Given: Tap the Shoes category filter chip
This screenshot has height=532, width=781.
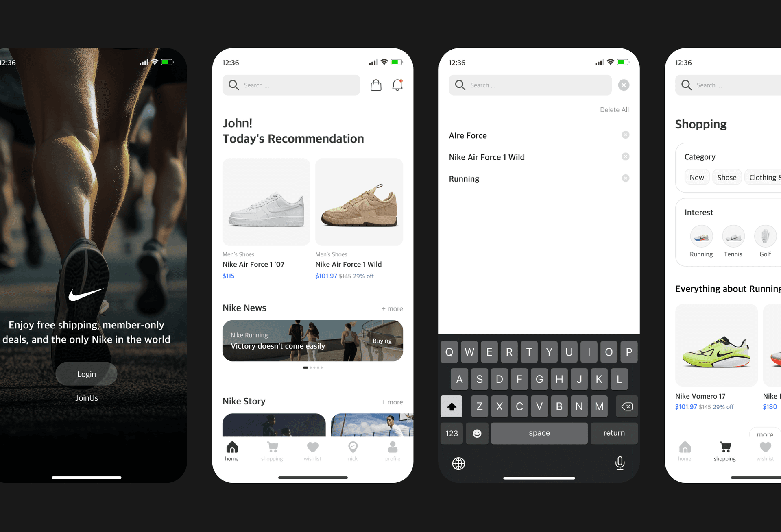Looking at the screenshot, I should pos(726,177).
